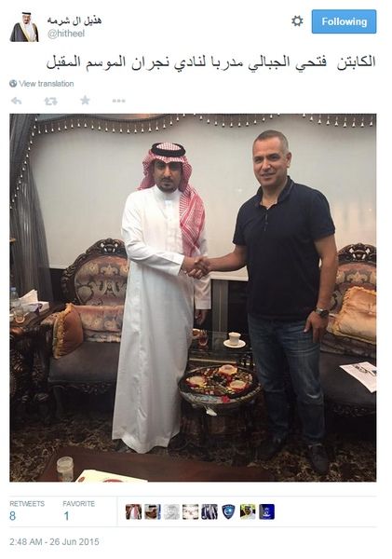This screenshot has width=392, height=559.
Task: Click the second retweeter avatar
Action: 153,511
